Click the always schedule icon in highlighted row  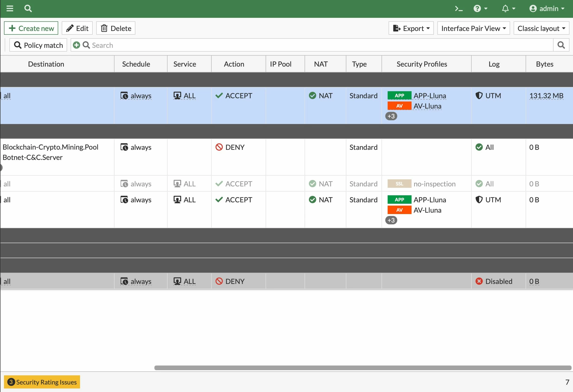(124, 96)
